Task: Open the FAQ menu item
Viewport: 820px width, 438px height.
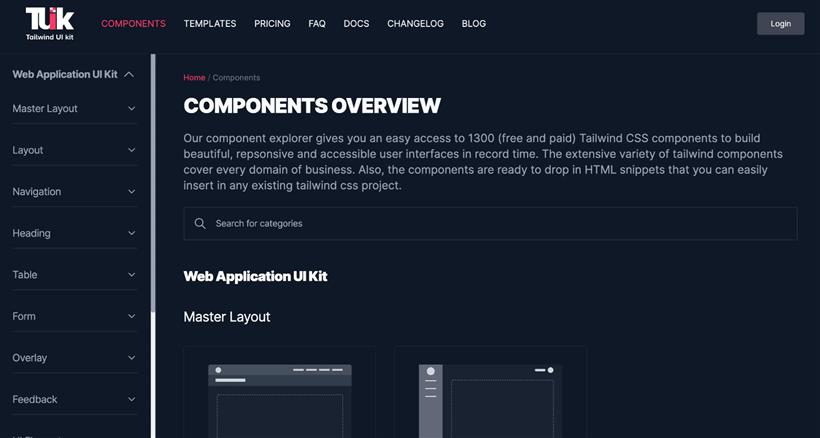Action: (317, 24)
